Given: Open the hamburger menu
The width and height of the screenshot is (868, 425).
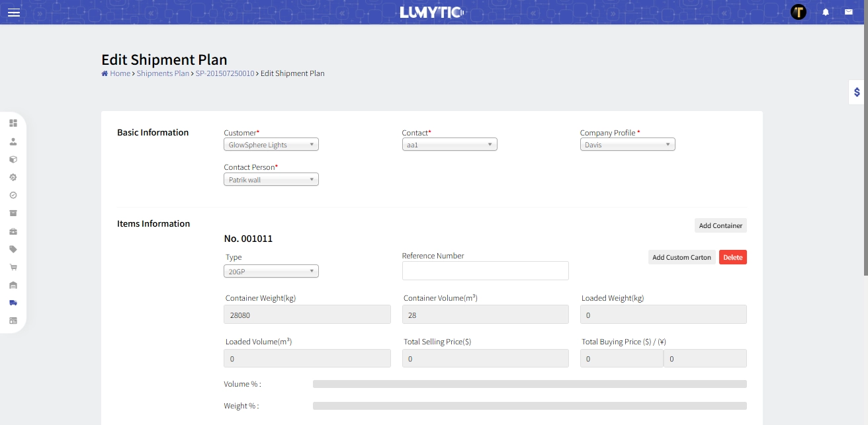Looking at the screenshot, I should (13, 13).
